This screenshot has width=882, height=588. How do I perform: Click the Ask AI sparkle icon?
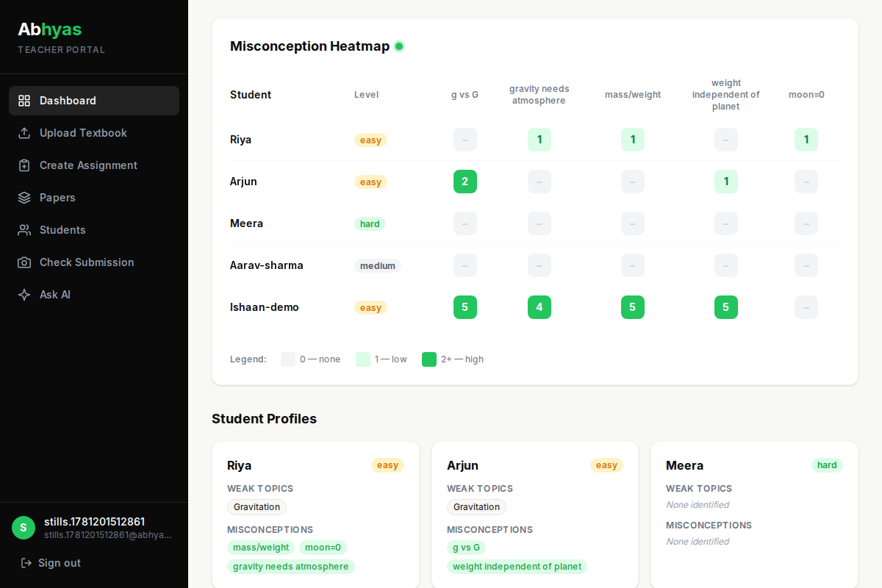coord(24,295)
